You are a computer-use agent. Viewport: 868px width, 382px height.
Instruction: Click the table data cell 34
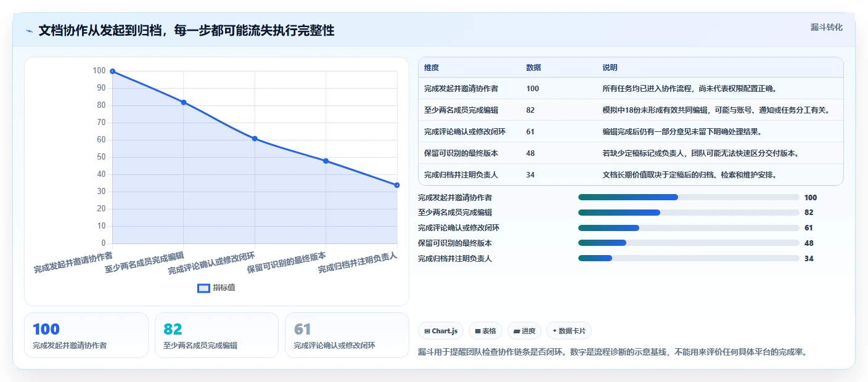point(531,175)
